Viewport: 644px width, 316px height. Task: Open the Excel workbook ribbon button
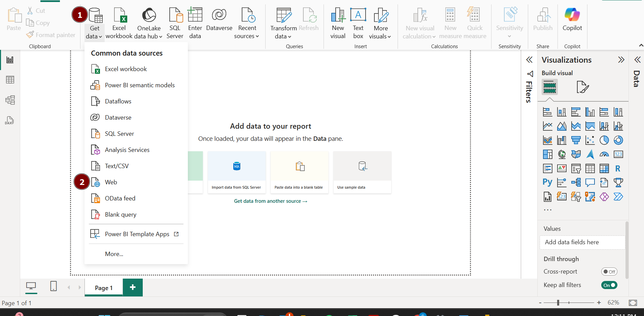pos(119,23)
